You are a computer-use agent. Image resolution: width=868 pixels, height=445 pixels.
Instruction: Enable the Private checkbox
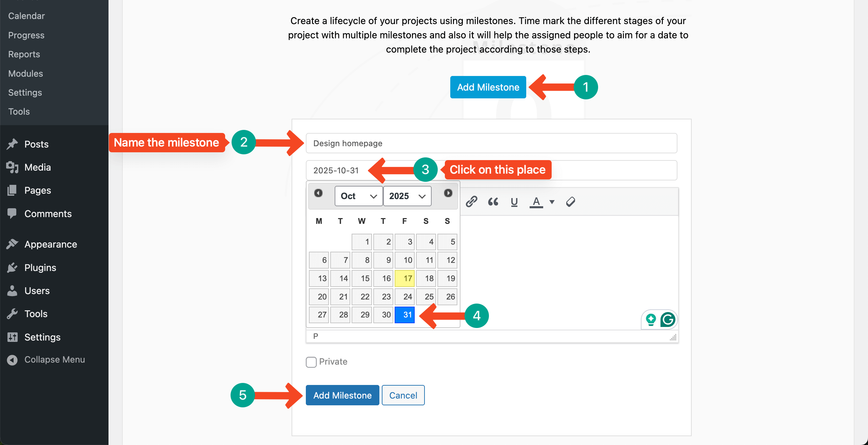pyautogui.click(x=311, y=362)
